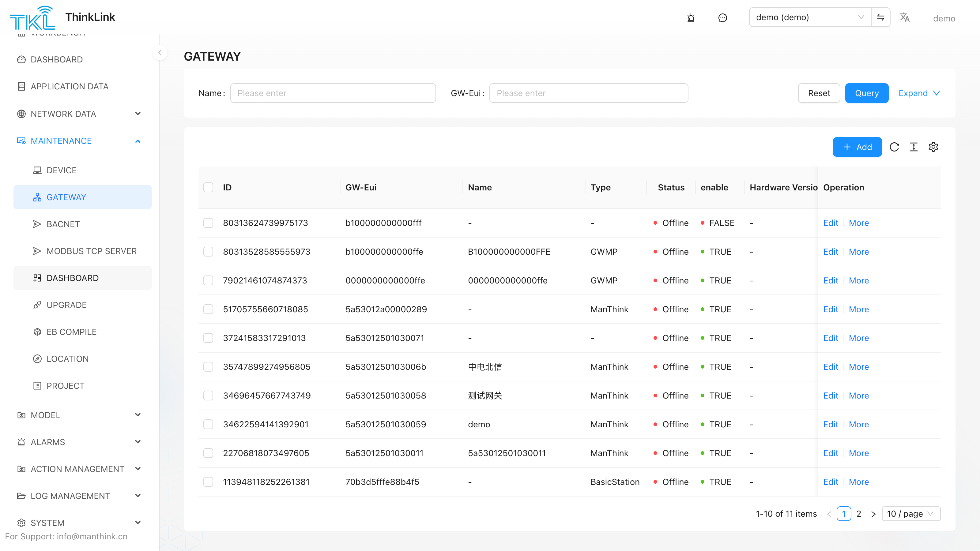Check the row for b100000000000fff
980x551 pixels.
point(208,223)
